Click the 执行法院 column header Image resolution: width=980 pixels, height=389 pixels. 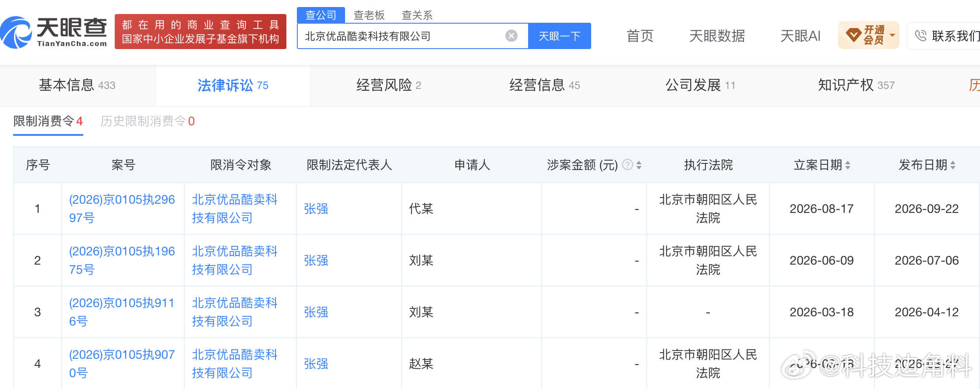tap(708, 165)
